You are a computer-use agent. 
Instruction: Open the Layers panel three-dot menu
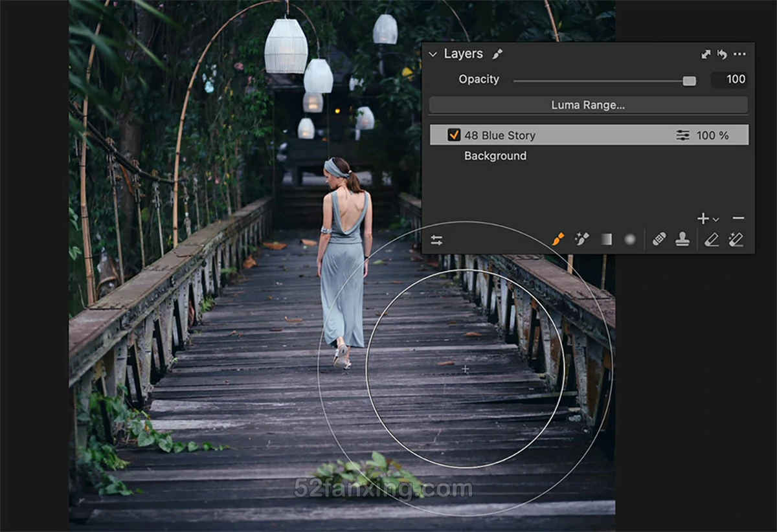(739, 54)
